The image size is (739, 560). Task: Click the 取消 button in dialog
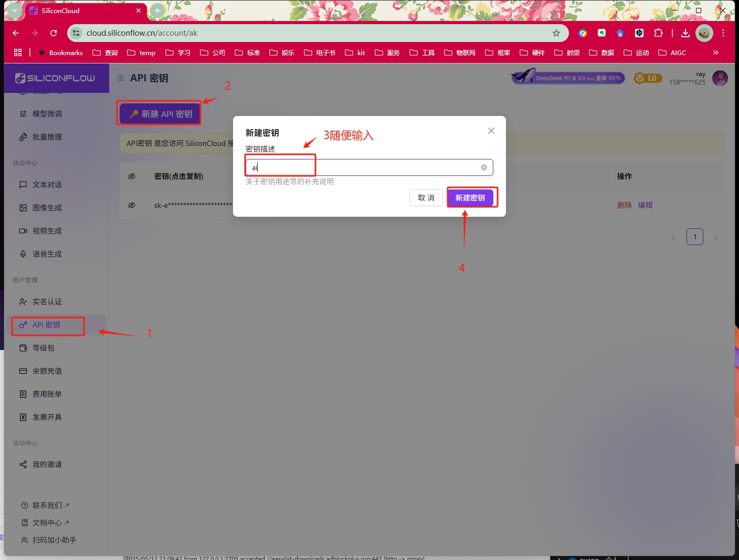(426, 198)
